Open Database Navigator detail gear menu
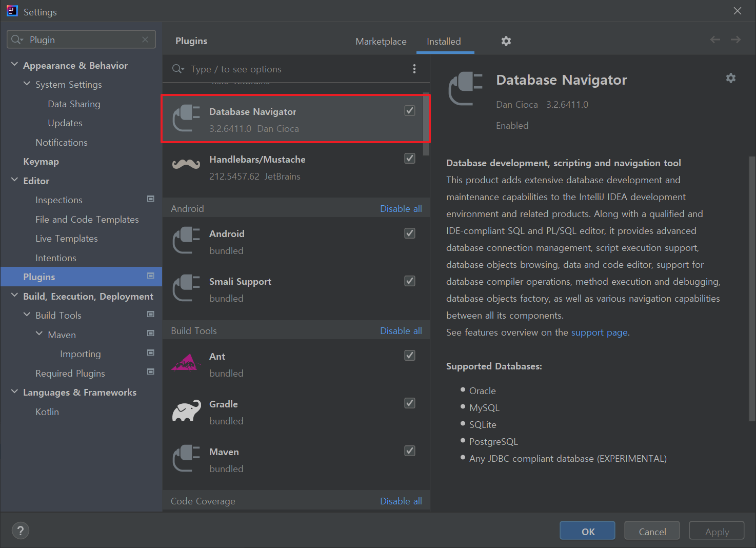 tap(731, 78)
